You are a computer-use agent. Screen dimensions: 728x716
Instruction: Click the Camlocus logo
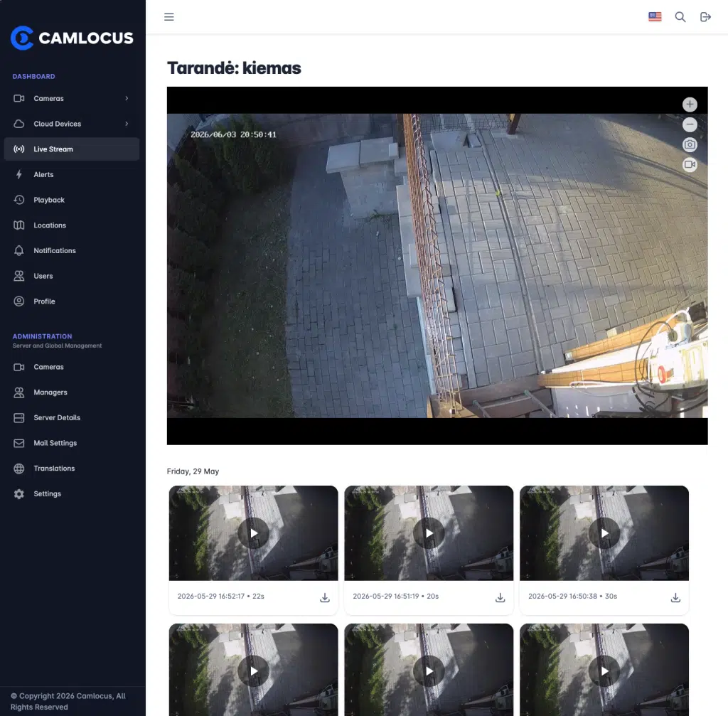click(72, 38)
